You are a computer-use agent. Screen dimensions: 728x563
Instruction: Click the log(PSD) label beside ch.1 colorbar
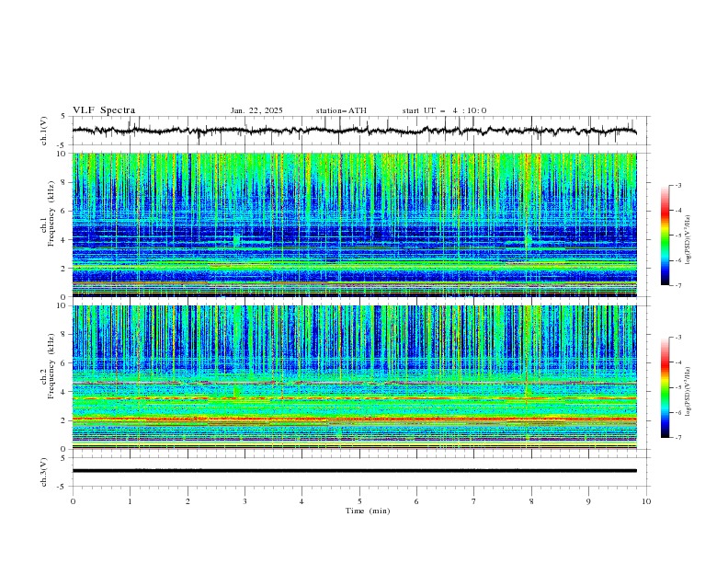[x=688, y=240]
